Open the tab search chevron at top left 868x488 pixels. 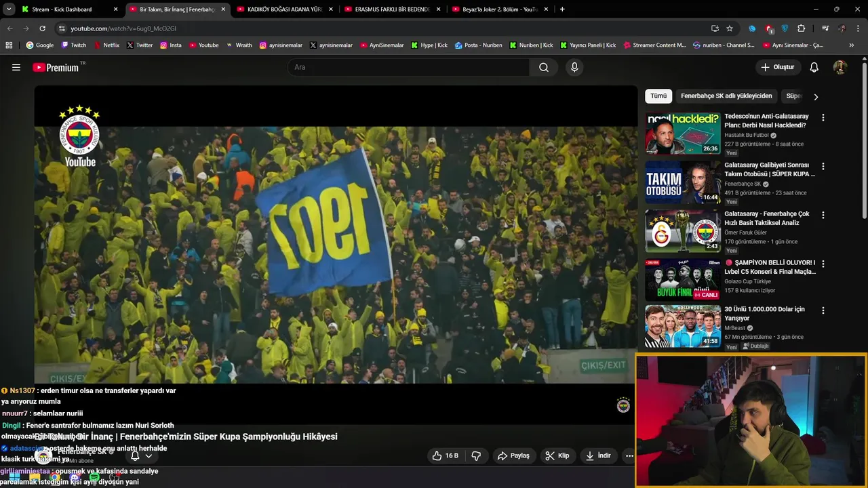click(x=9, y=9)
